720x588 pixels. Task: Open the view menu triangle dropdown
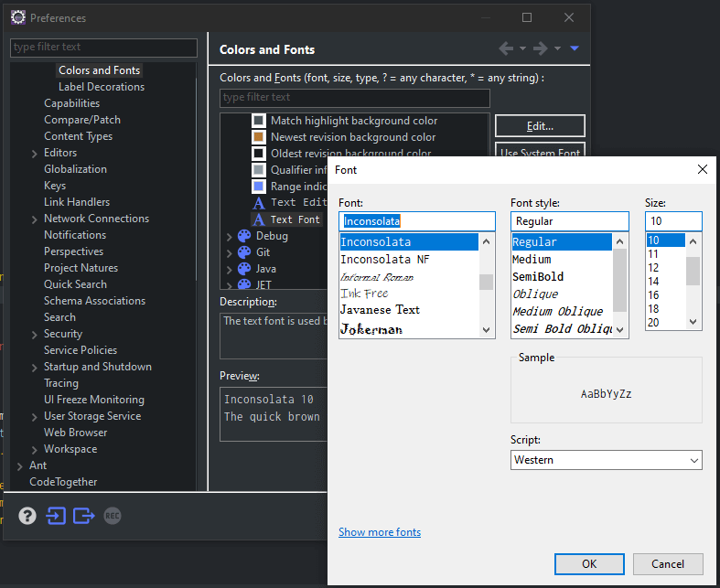click(x=575, y=48)
